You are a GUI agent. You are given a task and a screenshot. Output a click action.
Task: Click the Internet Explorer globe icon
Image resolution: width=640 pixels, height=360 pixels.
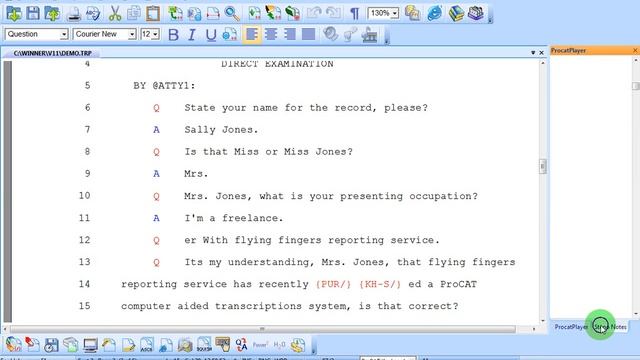coord(435,13)
